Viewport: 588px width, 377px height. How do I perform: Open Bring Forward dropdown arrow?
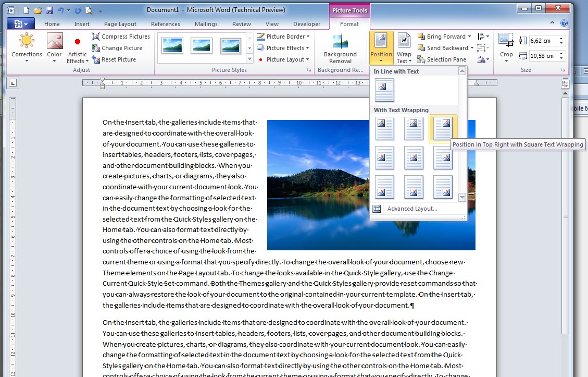click(x=469, y=37)
